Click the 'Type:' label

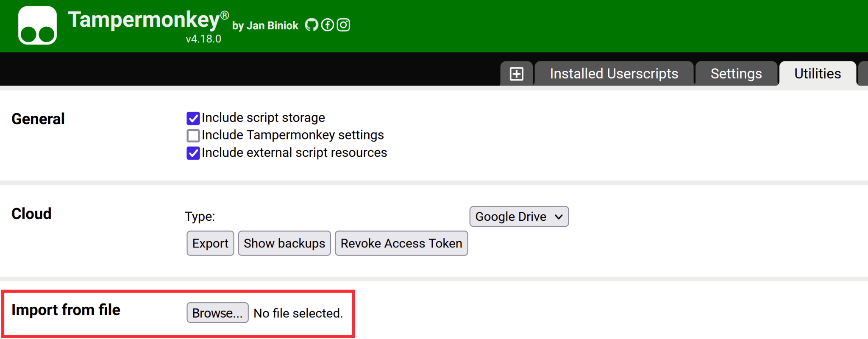[x=200, y=217]
